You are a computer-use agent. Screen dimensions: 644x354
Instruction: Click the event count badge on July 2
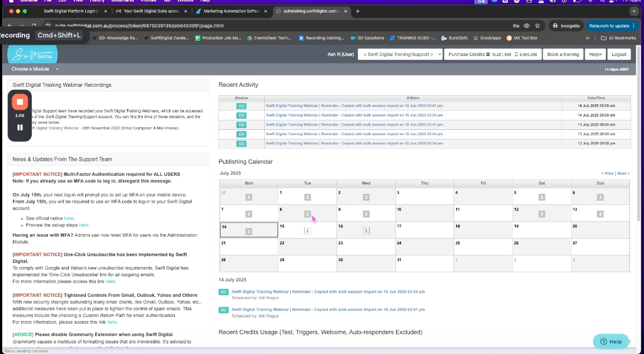coord(366,198)
